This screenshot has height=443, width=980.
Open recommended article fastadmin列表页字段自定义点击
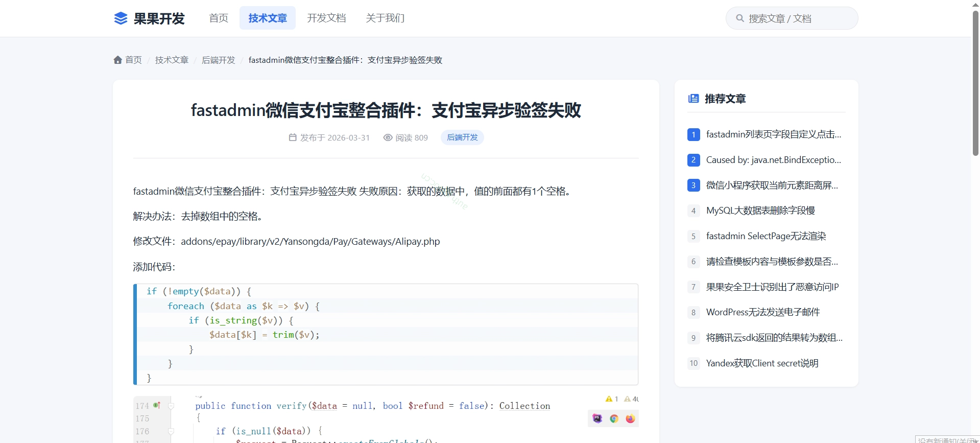tap(774, 134)
